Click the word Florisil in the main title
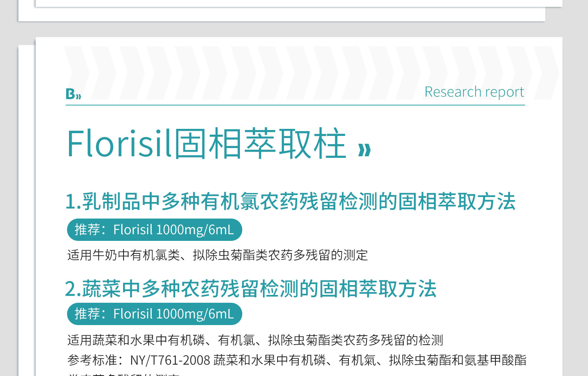This screenshot has height=376, width=588. 119,144
